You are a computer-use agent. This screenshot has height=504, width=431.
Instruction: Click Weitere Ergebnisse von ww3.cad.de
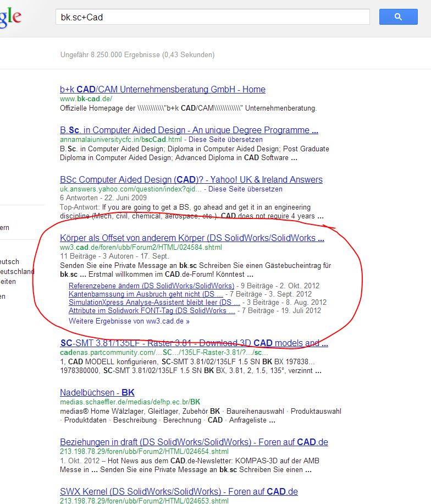pos(129,321)
